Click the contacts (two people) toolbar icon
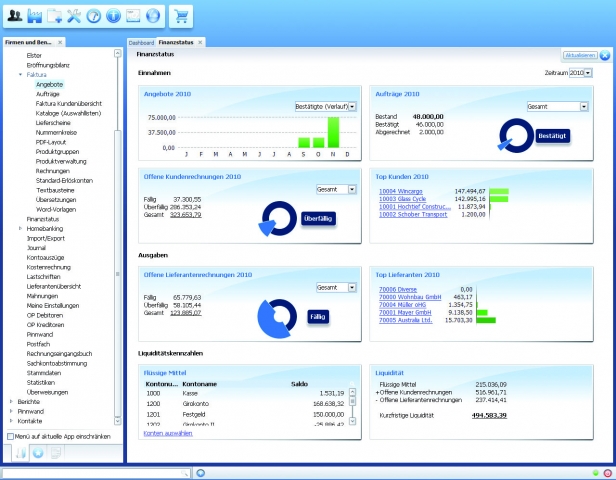This screenshot has width=616, height=480. [x=15, y=16]
